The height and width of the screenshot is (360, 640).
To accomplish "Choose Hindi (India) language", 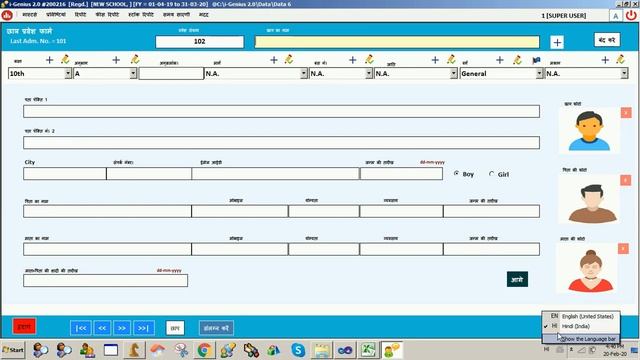I will click(x=581, y=326).
